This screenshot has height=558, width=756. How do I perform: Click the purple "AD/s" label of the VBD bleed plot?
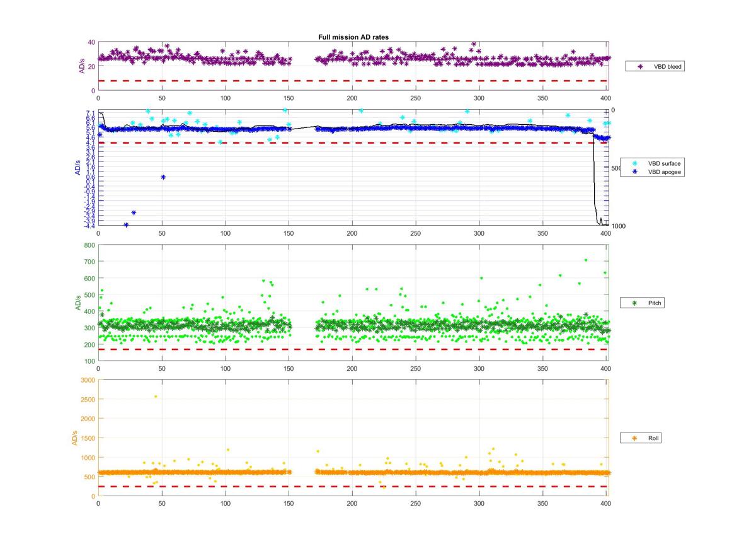83,67
